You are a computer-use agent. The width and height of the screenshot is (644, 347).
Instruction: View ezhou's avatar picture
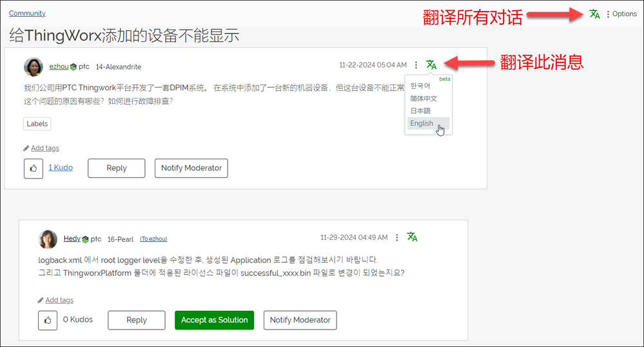tap(34, 66)
